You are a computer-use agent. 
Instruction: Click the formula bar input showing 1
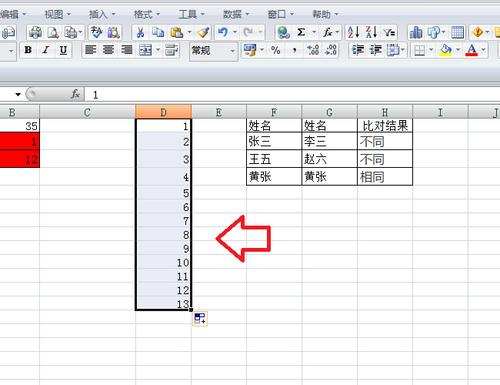pyautogui.click(x=292, y=95)
